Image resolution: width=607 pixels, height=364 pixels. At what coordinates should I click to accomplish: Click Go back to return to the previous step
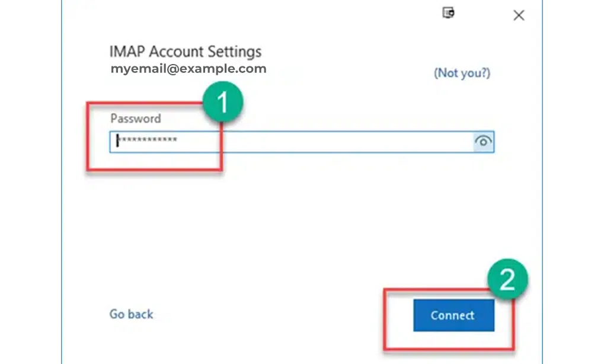click(131, 314)
